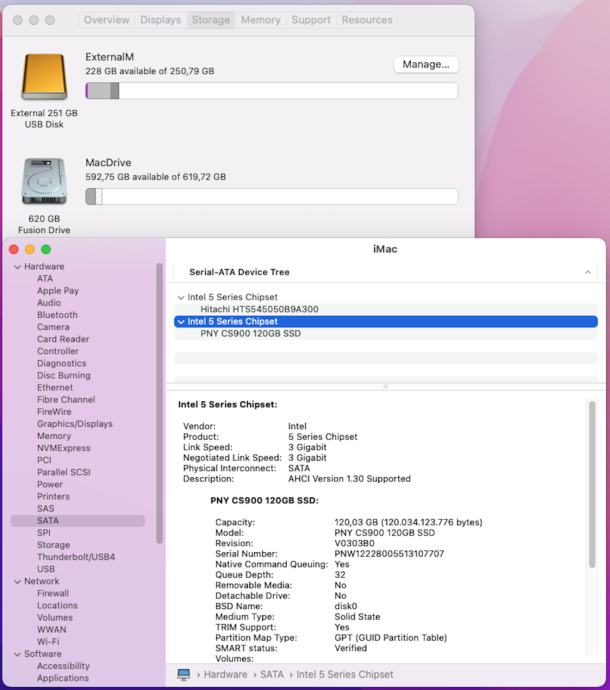Click the details pane vertical scrollbar

point(592,484)
